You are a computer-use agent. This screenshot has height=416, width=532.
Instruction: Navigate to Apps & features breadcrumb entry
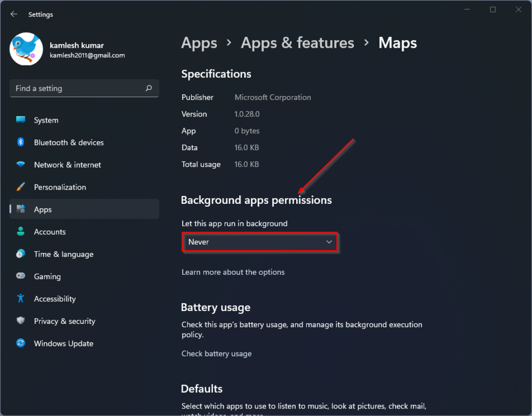click(297, 43)
